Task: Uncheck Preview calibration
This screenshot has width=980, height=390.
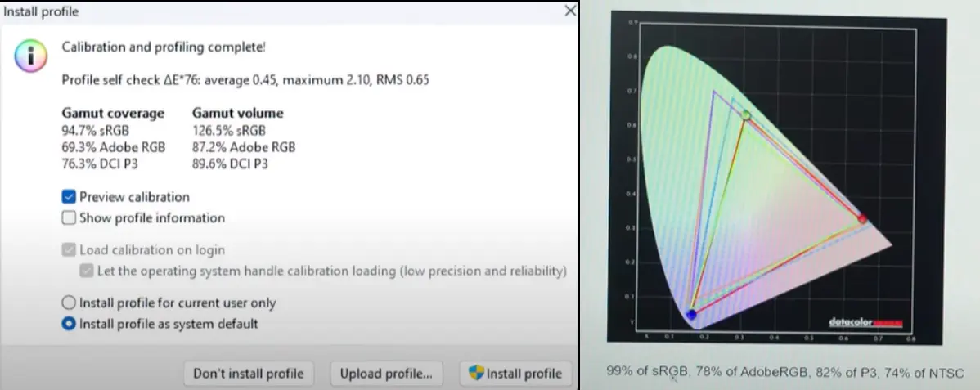Action: click(x=69, y=197)
